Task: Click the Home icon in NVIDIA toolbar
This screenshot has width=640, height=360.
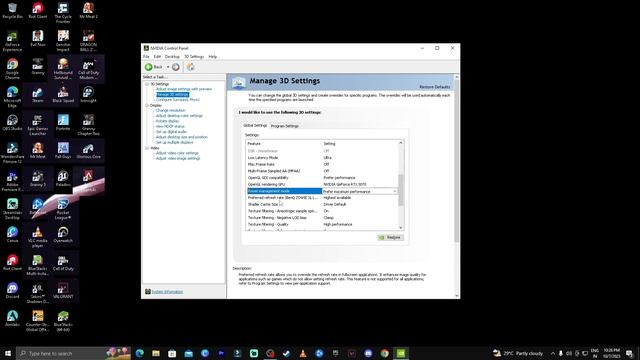Action: point(190,67)
